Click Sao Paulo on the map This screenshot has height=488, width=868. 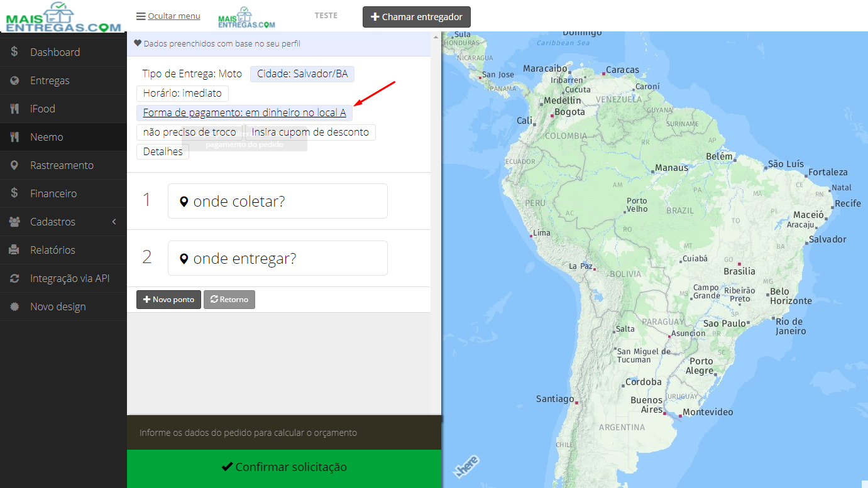tap(725, 323)
